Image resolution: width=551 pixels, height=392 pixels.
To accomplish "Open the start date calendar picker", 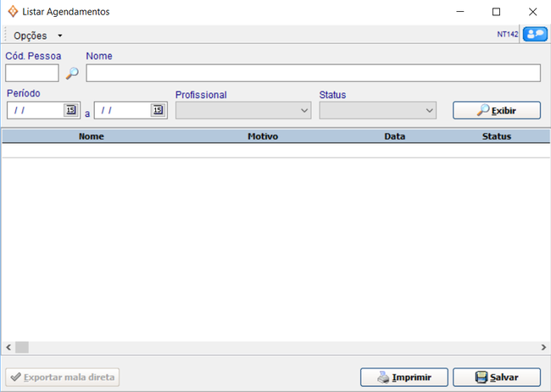I will [70, 110].
